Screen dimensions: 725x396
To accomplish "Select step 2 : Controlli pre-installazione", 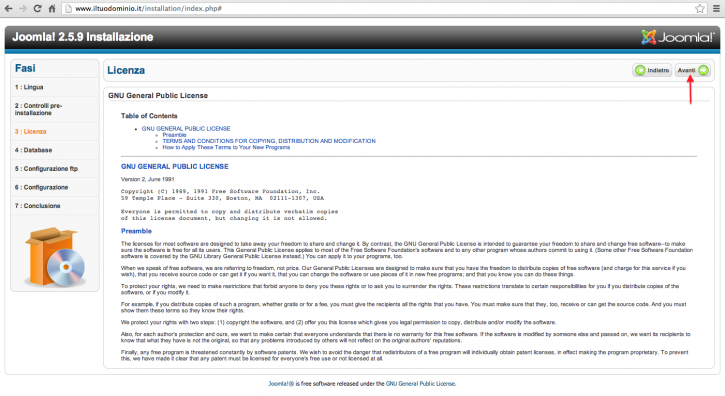I will pyautogui.click(x=38, y=109).
